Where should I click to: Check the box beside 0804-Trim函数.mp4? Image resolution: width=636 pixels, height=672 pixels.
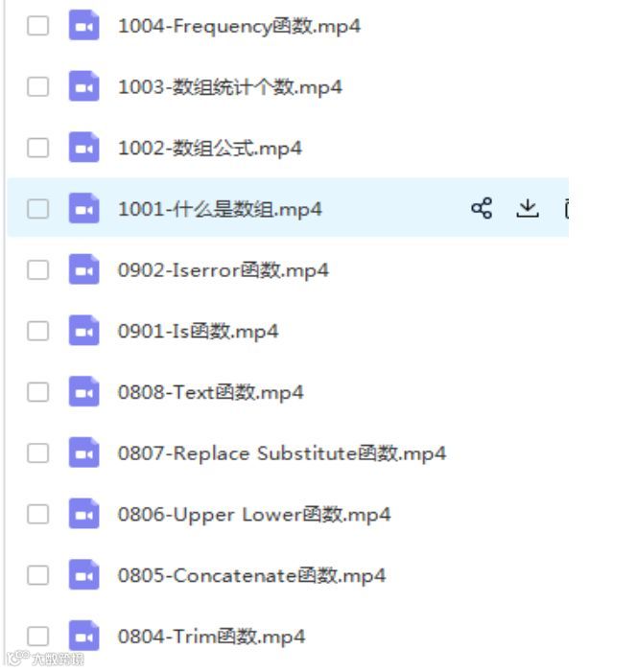coord(37,636)
